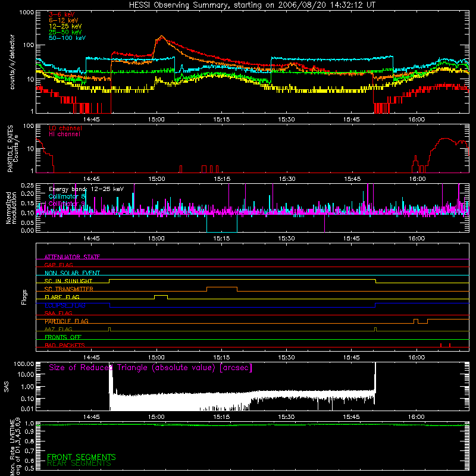Click the 'LO channel' legend label
This screenshot has height=476, width=476.
click(x=65, y=128)
